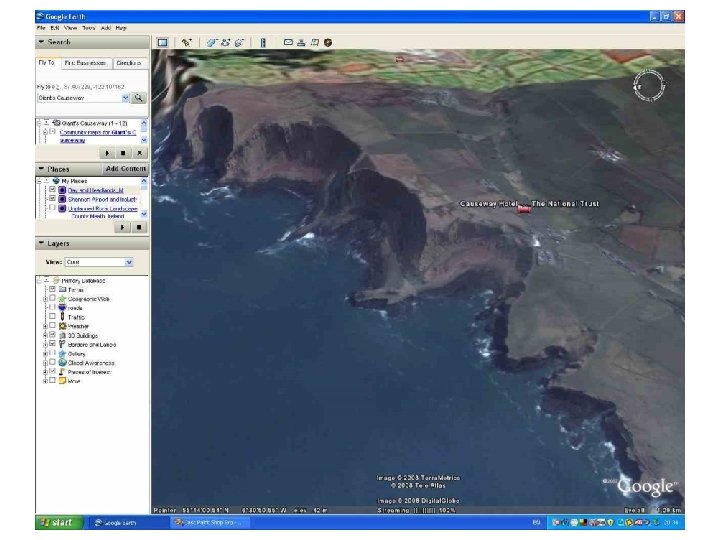Clear search results with the X button
720x540 pixels.
139,153
